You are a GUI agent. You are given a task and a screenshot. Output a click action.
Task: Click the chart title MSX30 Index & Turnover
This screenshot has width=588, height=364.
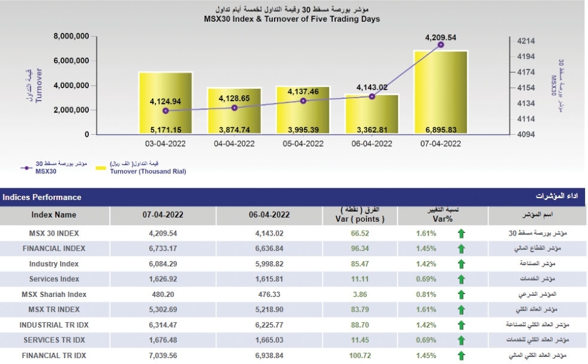[x=292, y=19]
